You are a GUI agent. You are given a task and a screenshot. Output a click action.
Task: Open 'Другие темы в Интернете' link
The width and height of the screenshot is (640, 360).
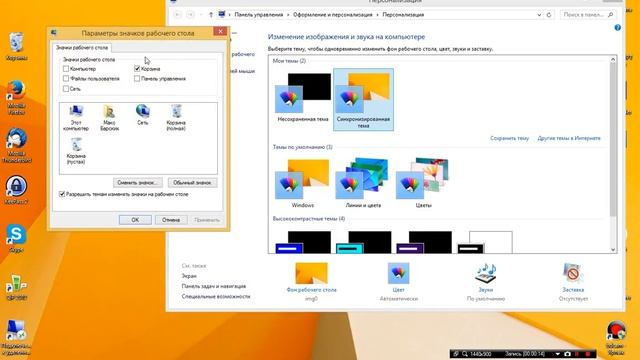point(569,138)
